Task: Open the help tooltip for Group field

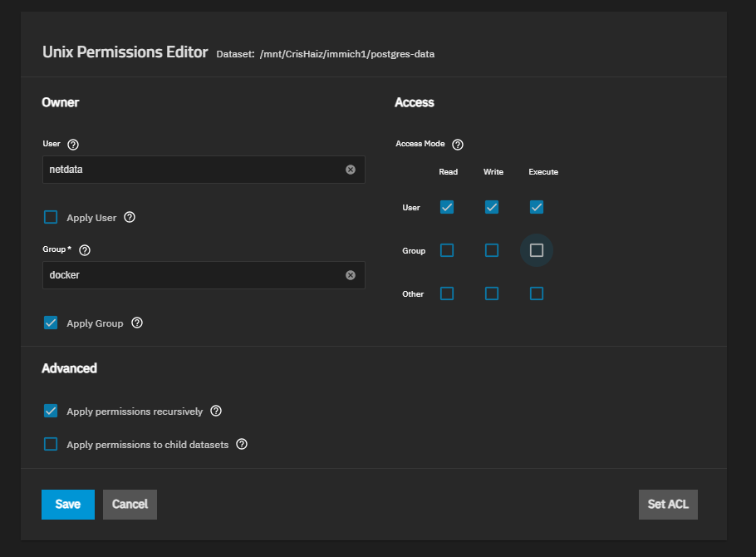Action: click(x=85, y=249)
